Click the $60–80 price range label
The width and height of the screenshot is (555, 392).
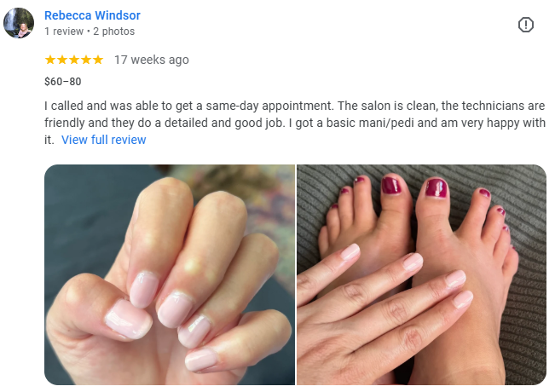coord(62,82)
